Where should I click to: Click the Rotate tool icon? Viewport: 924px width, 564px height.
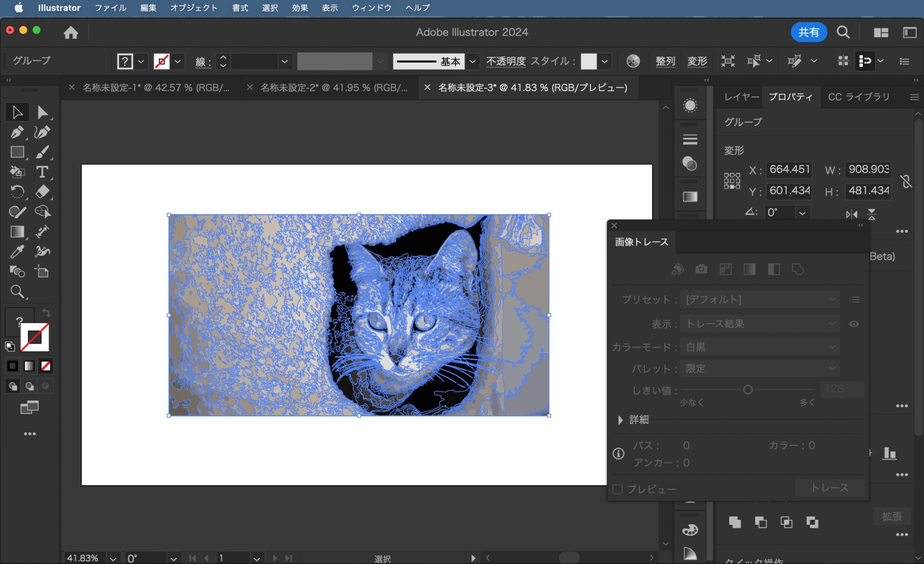(x=17, y=192)
